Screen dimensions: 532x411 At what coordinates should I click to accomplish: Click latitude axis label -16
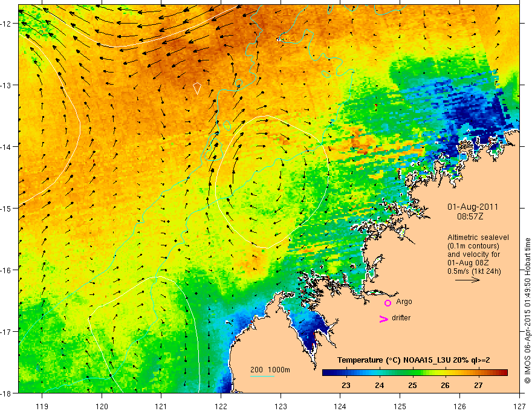coord(7,270)
